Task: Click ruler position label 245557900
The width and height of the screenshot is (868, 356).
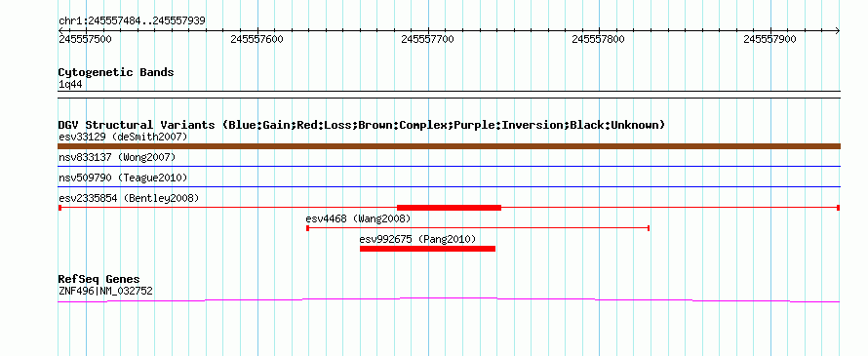Action: click(770, 39)
